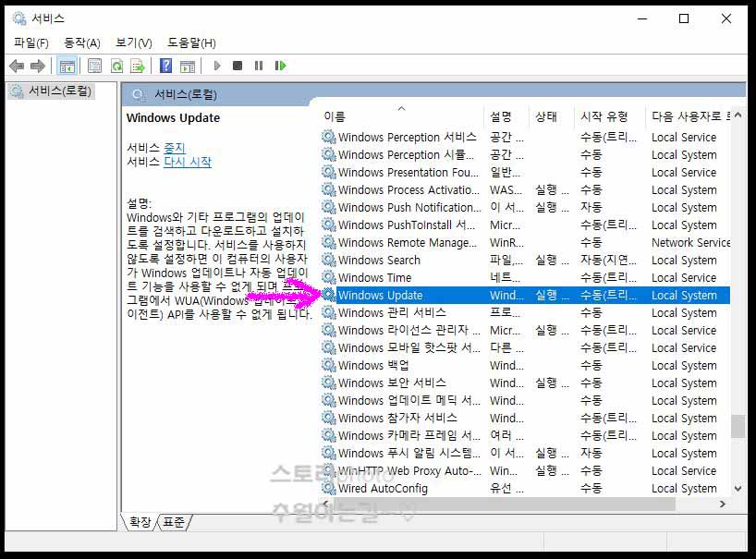Click gear icon of Windows 보안 서비스 row
Image resolution: width=756 pixels, height=559 pixels.
click(x=329, y=383)
